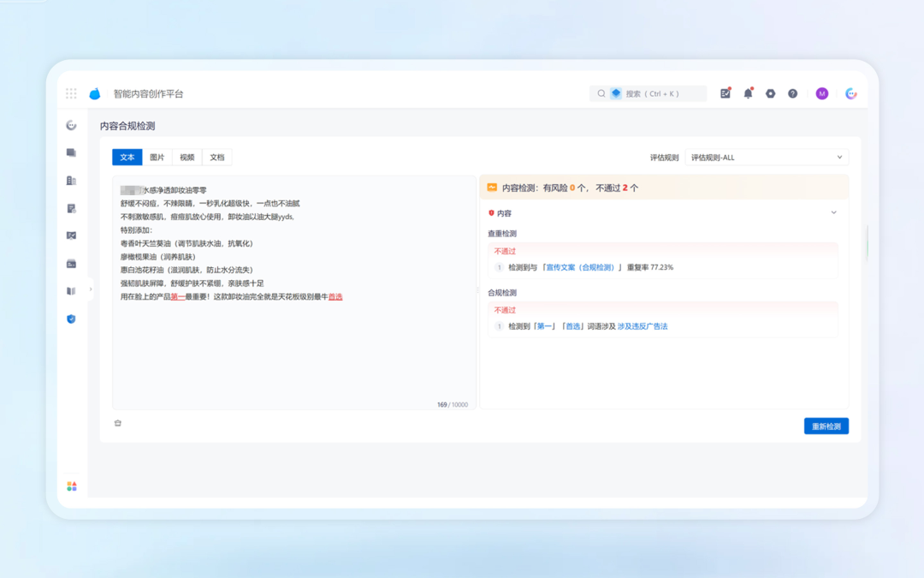Collapse the 内容 section chevron

pos(834,212)
